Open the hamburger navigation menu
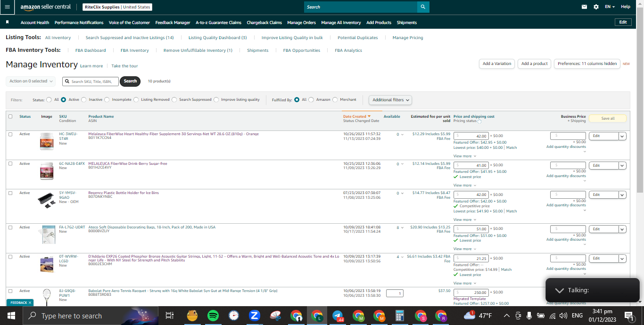The width and height of the screenshot is (644, 325). pos(8,7)
